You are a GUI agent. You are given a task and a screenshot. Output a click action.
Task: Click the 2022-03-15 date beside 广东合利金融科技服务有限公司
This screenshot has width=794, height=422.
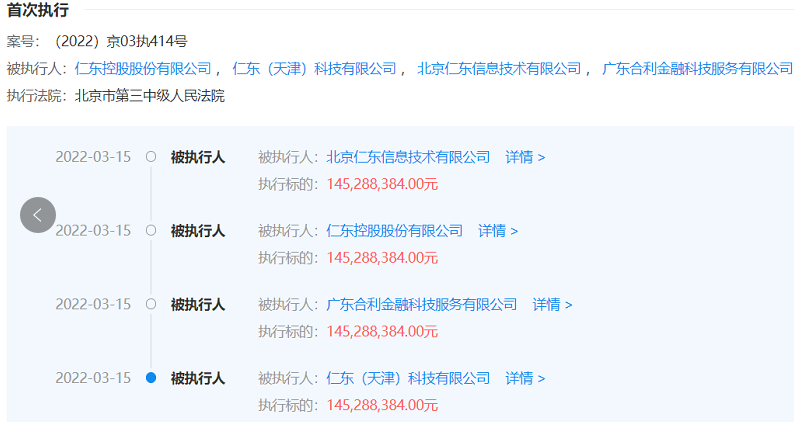pyautogui.click(x=93, y=304)
